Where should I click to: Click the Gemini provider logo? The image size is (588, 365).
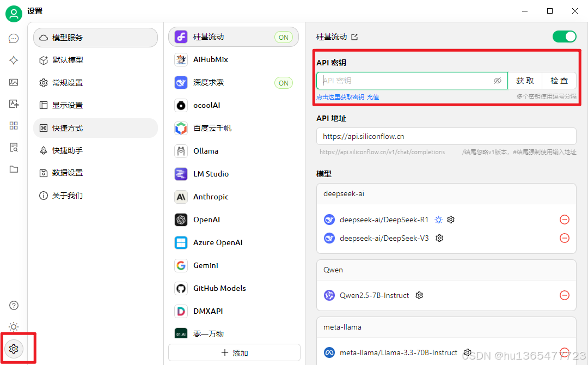click(x=181, y=265)
